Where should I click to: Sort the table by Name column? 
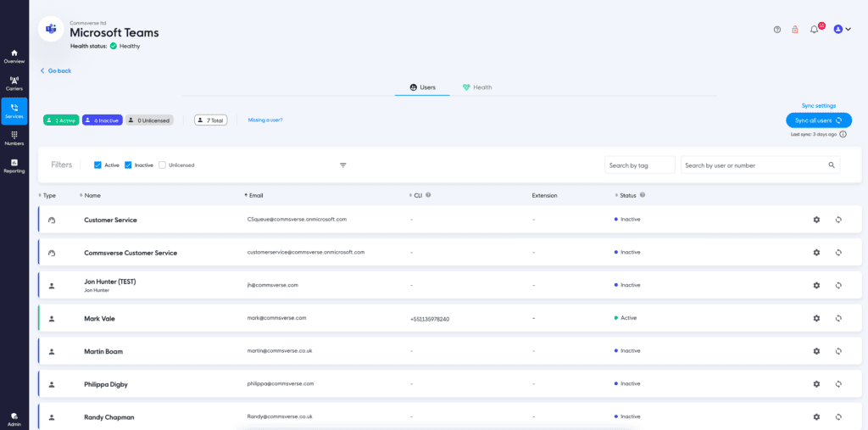90,196
